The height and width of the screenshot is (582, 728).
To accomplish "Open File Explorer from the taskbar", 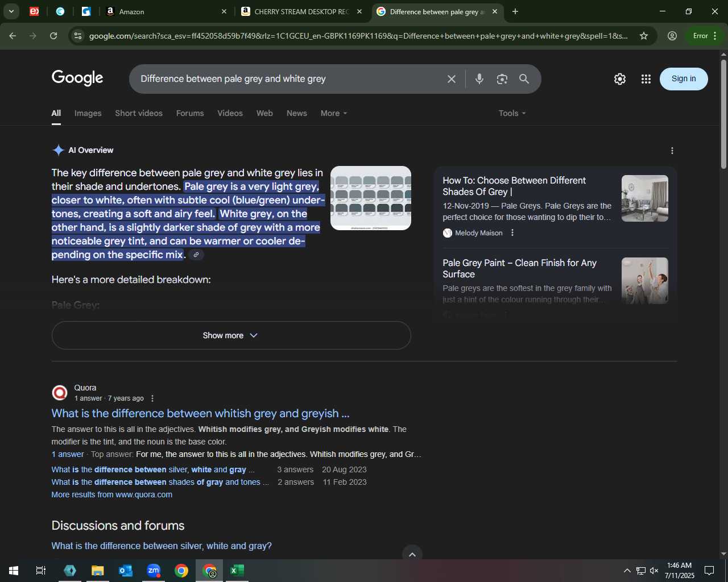I will (98, 571).
